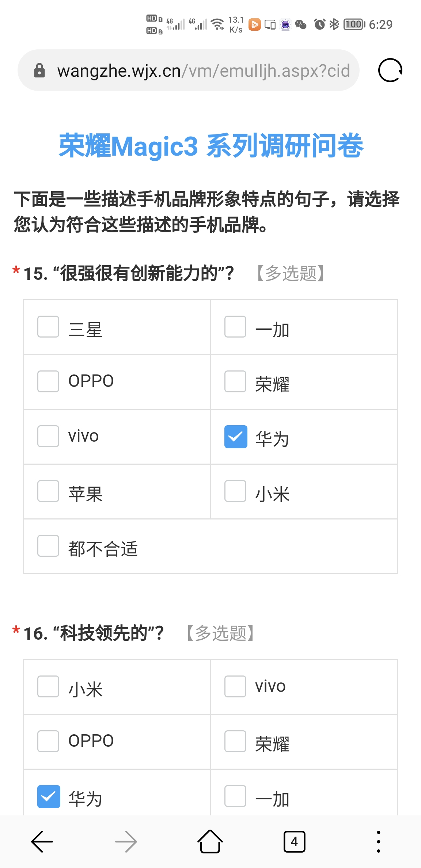Select the wangzhe.wjx.cn URL address bar

point(189,70)
